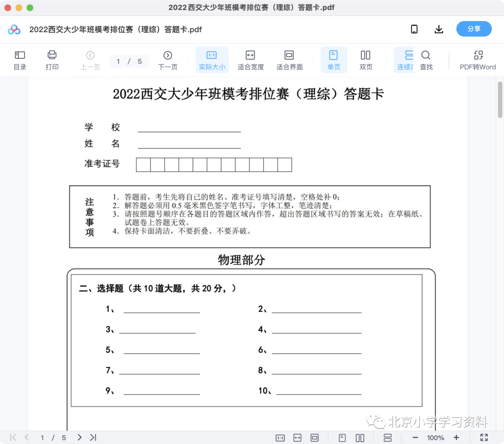Enter fullscreen mode with expand icon
504x444 pixels.
click(484, 437)
